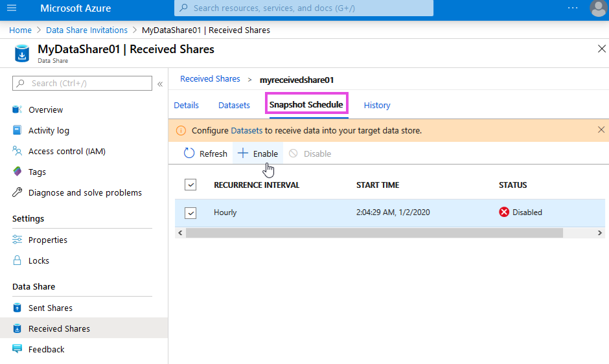Screen dimensions: 609x364
Task: Click the horizontal scrollbar thumb
Action: (x=374, y=233)
